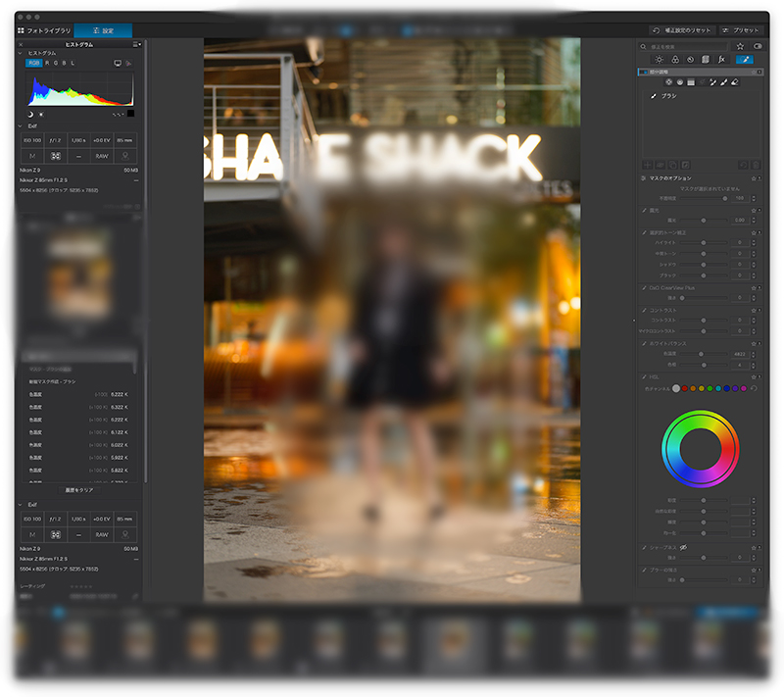Select the Graduated Filter mask tool

(691, 82)
